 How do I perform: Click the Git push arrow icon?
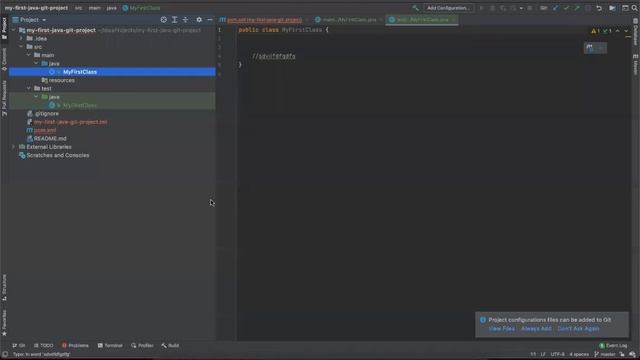coord(577,8)
